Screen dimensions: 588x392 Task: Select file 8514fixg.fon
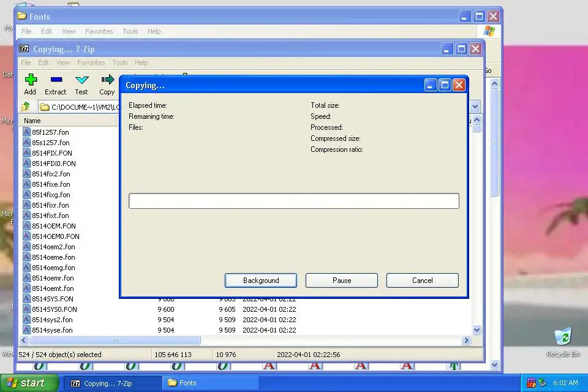tap(51, 195)
